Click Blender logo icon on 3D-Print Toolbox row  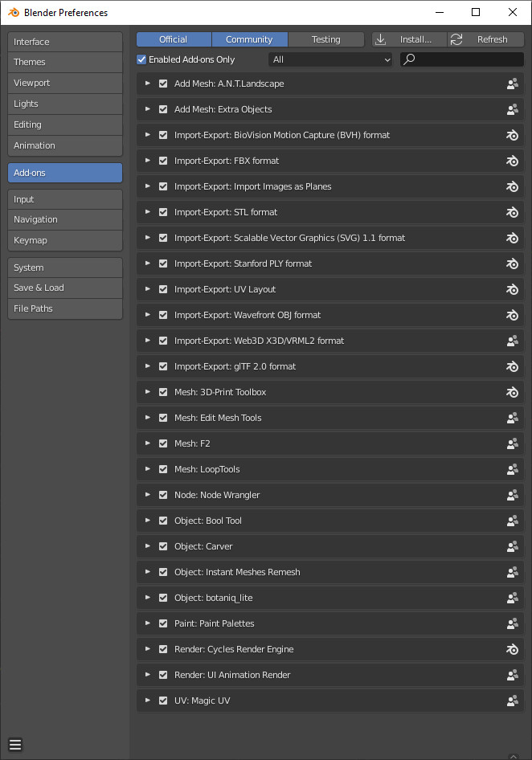click(x=512, y=392)
